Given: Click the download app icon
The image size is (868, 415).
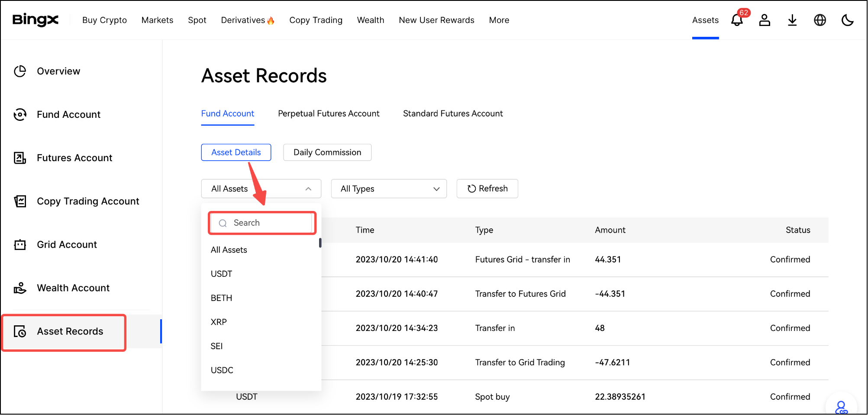Looking at the screenshot, I should [792, 20].
